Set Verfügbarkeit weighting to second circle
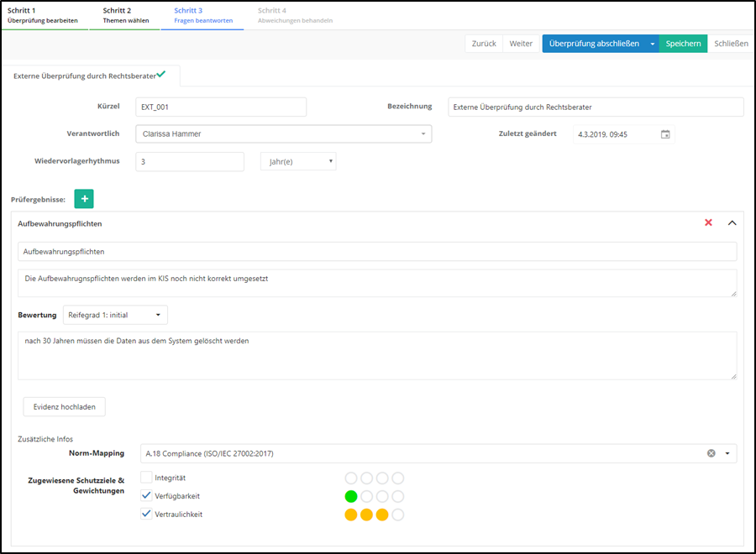This screenshot has width=756, height=554. pyautogui.click(x=366, y=496)
